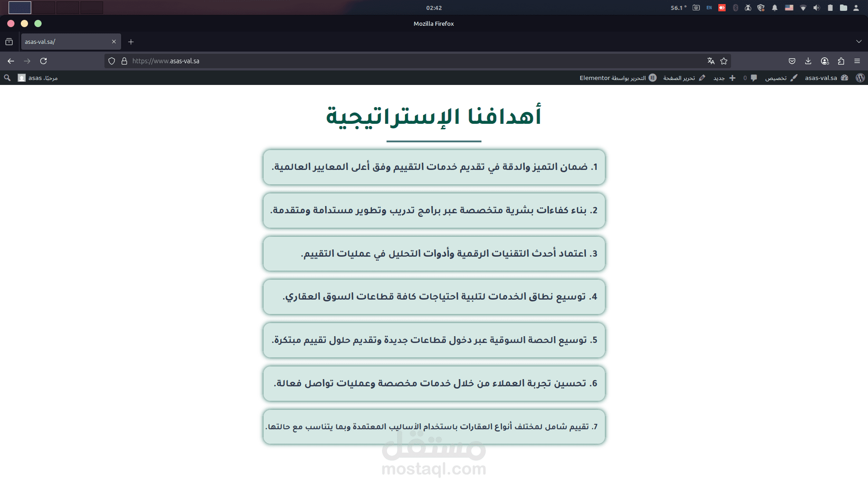Go back to previous page

click(x=11, y=61)
